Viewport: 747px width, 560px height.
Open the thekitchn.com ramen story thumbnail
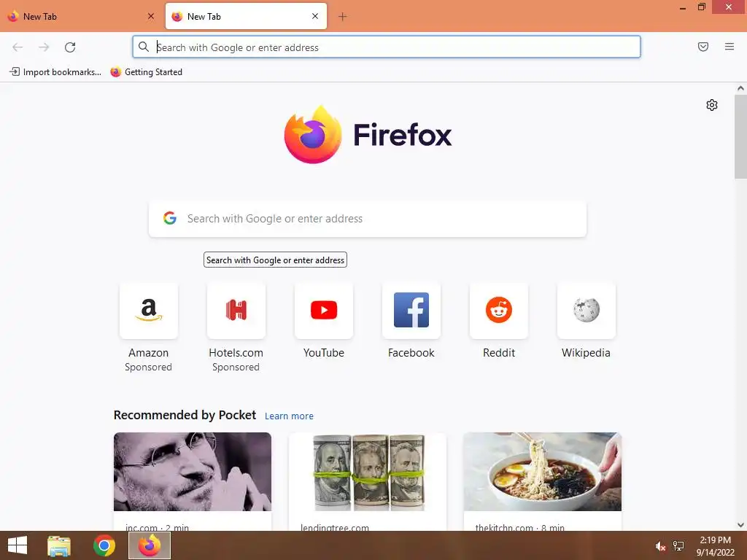(542, 472)
